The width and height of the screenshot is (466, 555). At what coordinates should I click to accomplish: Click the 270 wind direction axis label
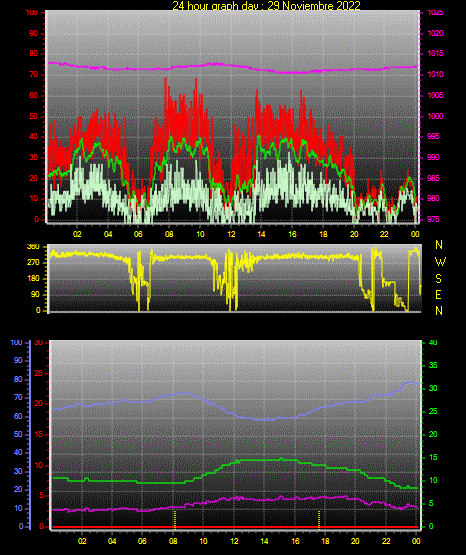pos(33,263)
